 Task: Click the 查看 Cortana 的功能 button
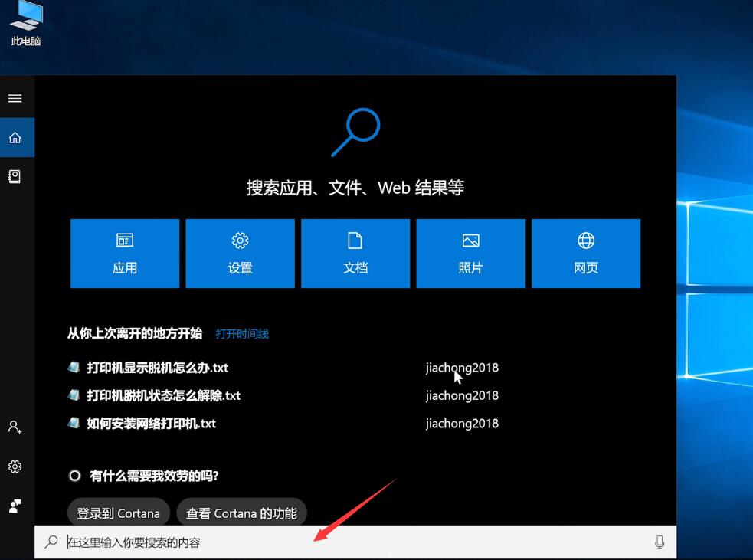241,513
